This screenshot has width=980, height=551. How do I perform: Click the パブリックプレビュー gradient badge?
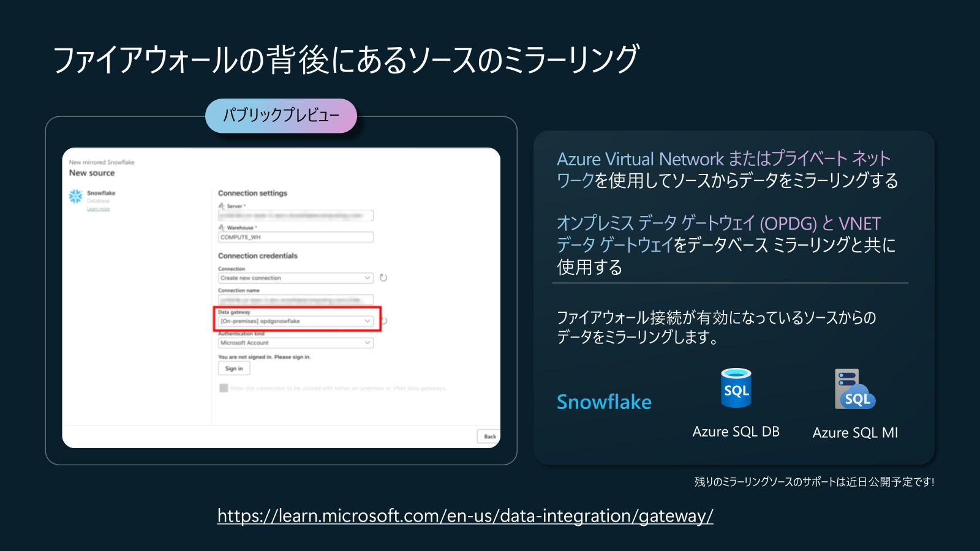point(281,116)
